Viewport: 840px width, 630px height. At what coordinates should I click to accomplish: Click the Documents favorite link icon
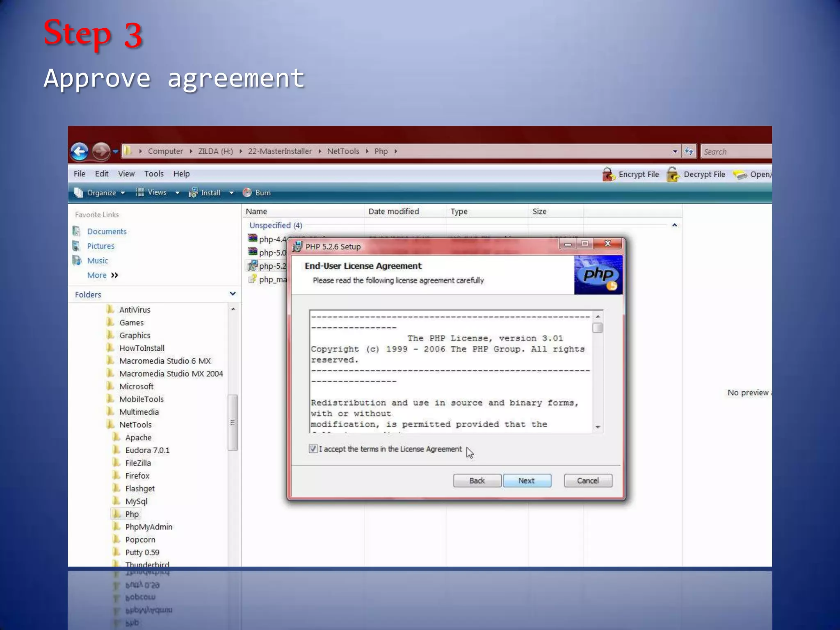point(77,231)
